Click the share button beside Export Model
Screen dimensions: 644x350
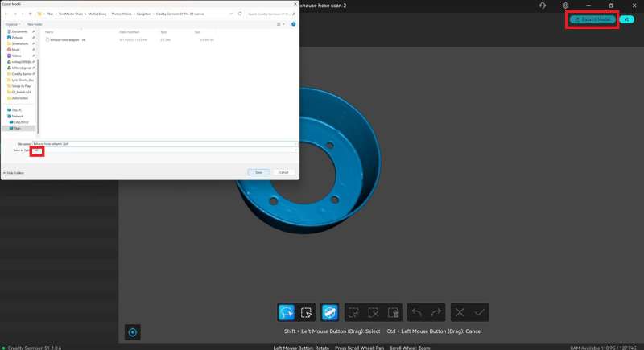click(x=627, y=19)
